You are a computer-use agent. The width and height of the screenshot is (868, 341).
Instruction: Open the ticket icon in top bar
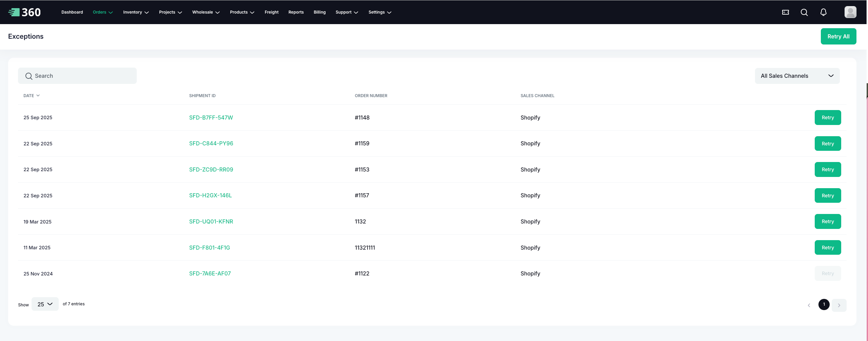785,12
